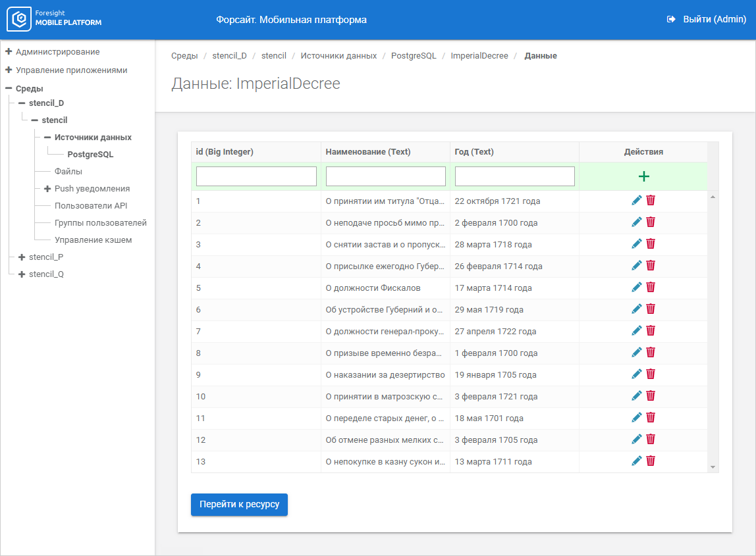Screen dimensions: 756x556
Task: Expand the stencil_P environment node
Action: tap(22, 257)
